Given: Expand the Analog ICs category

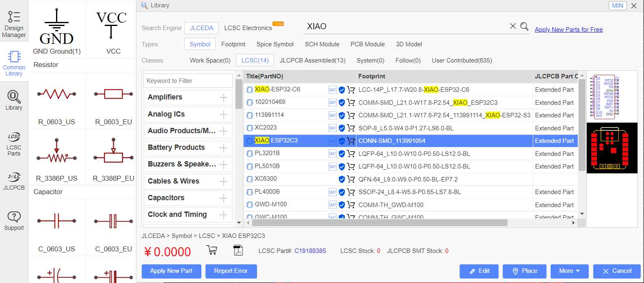Looking at the screenshot, I should [x=223, y=114].
